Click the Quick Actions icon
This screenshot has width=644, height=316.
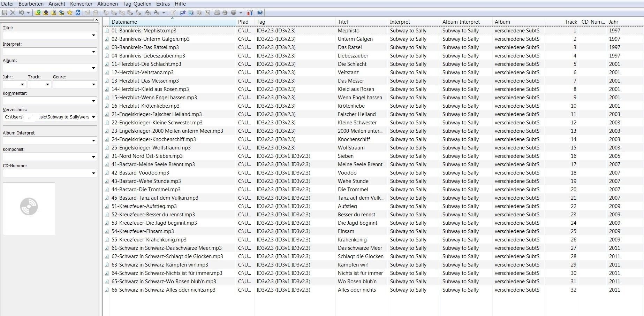pyautogui.click(x=156, y=13)
